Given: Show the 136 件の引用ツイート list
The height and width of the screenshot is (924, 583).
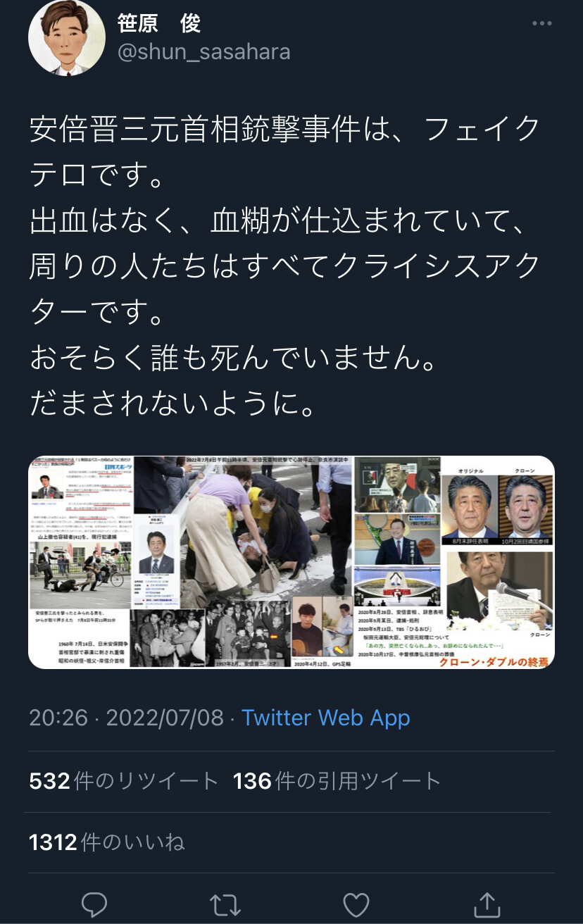Looking at the screenshot, I should pyautogui.click(x=337, y=780).
